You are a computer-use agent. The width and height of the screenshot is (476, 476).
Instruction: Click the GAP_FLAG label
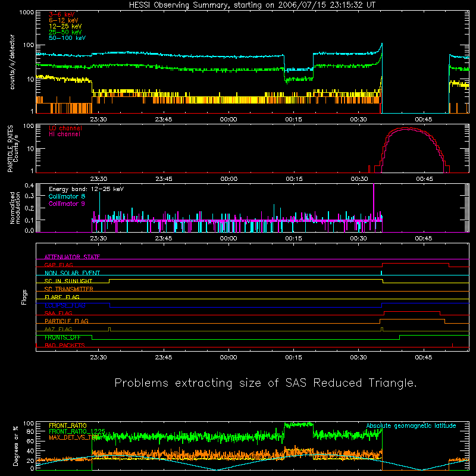pyautogui.click(x=58, y=265)
